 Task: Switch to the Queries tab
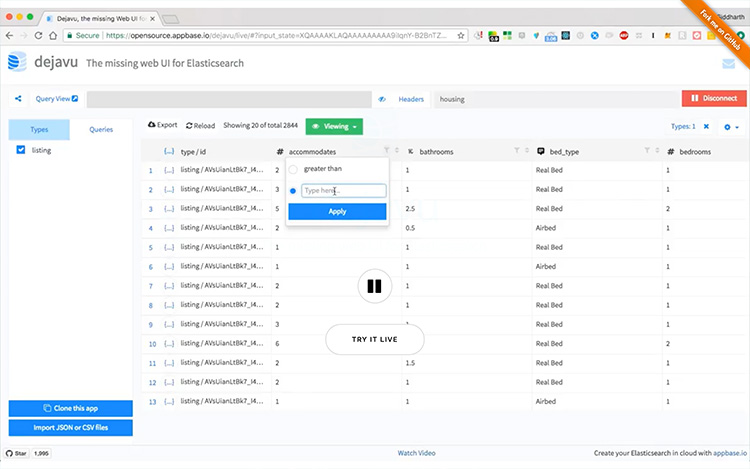(101, 129)
